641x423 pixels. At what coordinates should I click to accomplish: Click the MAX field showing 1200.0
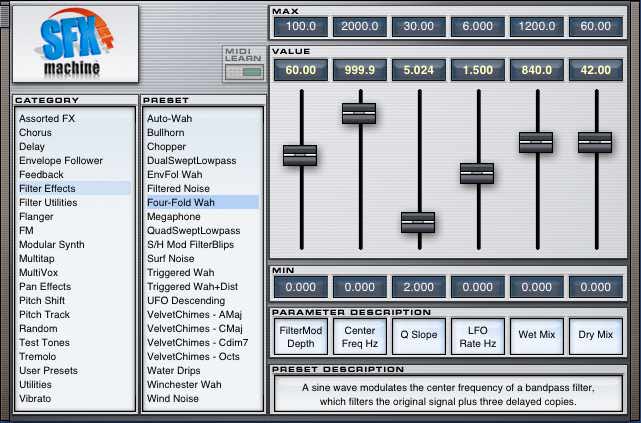coord(537,27)
